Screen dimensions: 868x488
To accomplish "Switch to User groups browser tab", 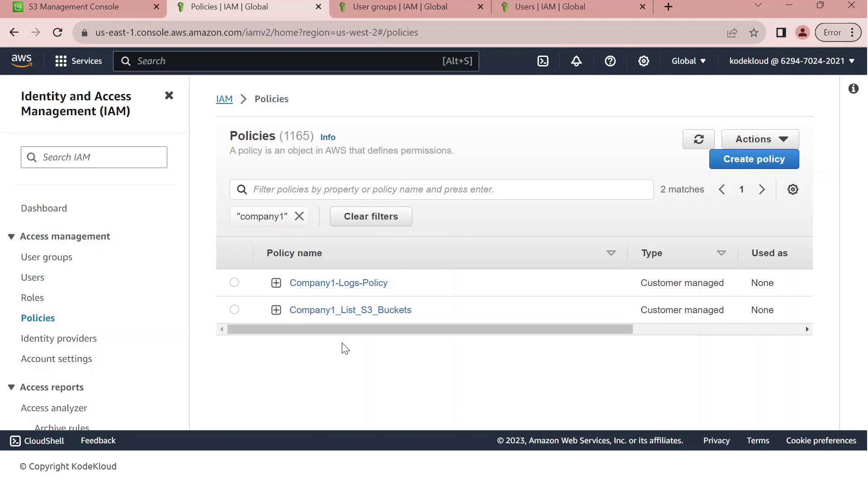I will (400, 7).
